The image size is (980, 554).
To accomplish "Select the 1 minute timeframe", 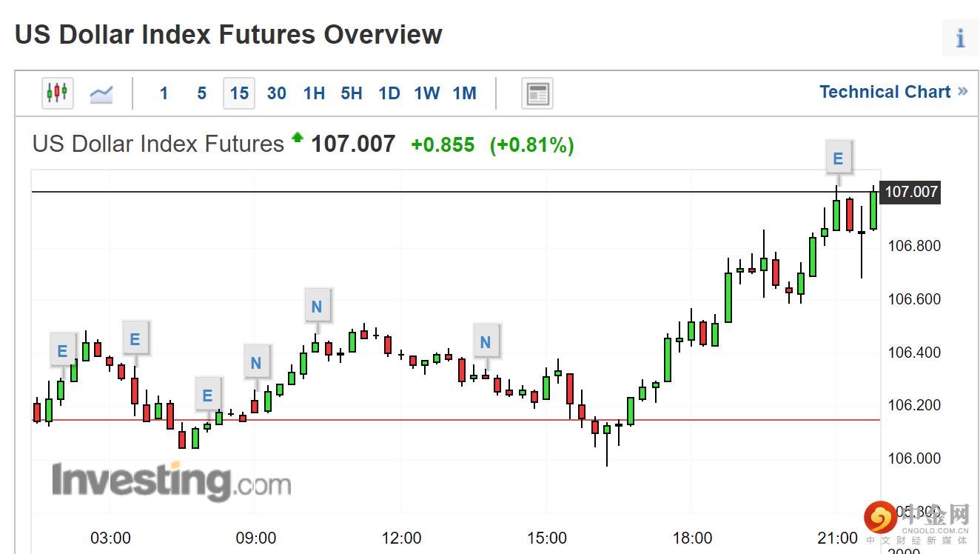I will pos(164,93).
